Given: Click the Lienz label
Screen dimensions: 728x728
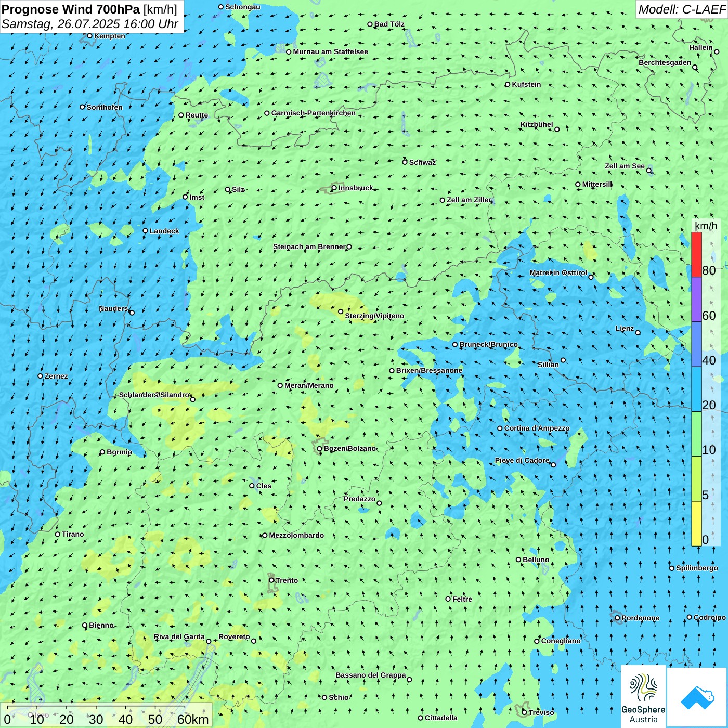Looking at the screenshot, I should (625, 328).
